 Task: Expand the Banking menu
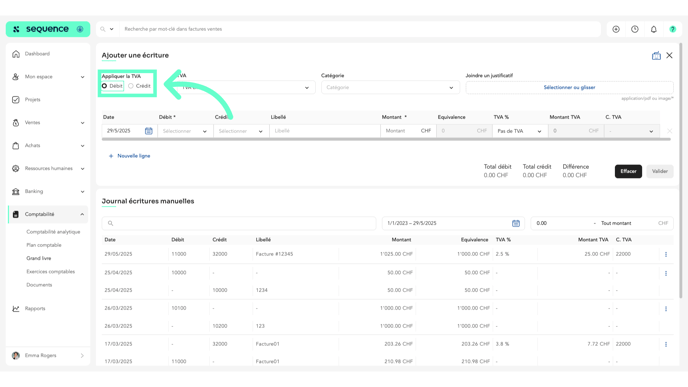48,191
